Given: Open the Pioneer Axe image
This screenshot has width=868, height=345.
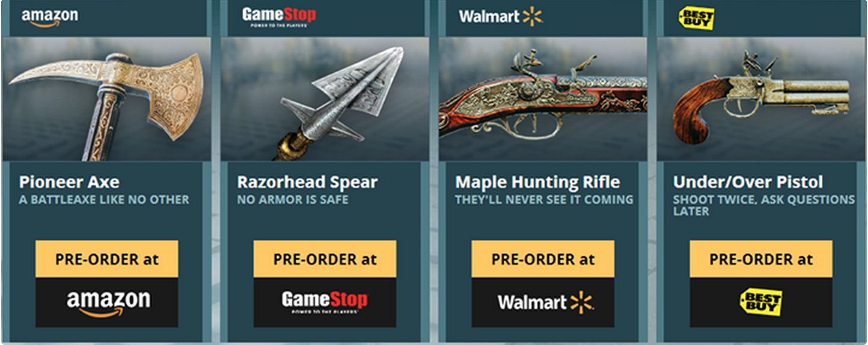Looking at the screenshot, I should pos(106,99).
